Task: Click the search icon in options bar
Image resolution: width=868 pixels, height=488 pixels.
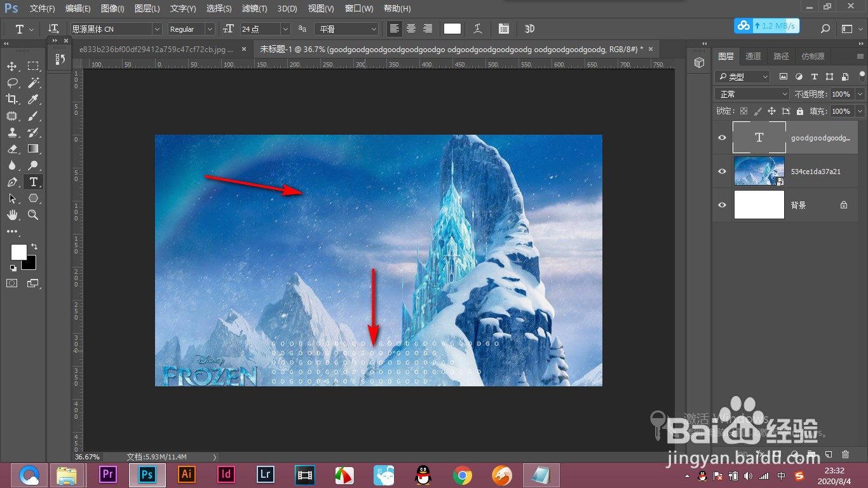Action: coord(825,29)
